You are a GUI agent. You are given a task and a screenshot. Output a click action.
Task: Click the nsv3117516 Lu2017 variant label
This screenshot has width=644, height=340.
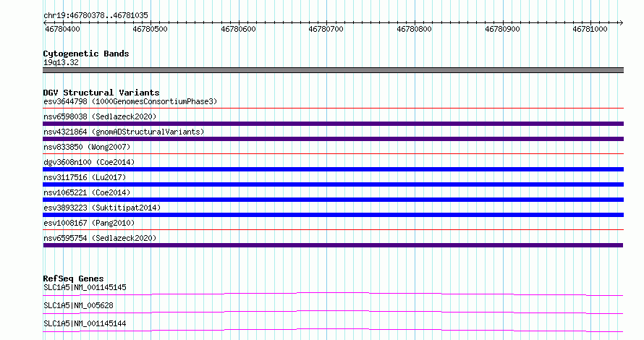85,177
